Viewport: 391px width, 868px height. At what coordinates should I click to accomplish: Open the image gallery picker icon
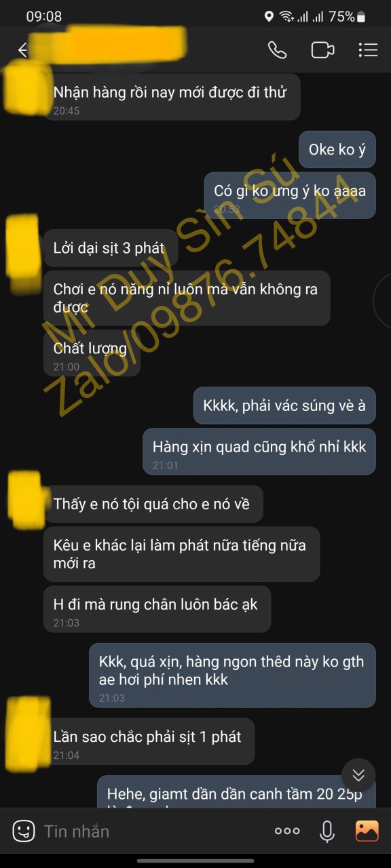(x=367, y=831)
